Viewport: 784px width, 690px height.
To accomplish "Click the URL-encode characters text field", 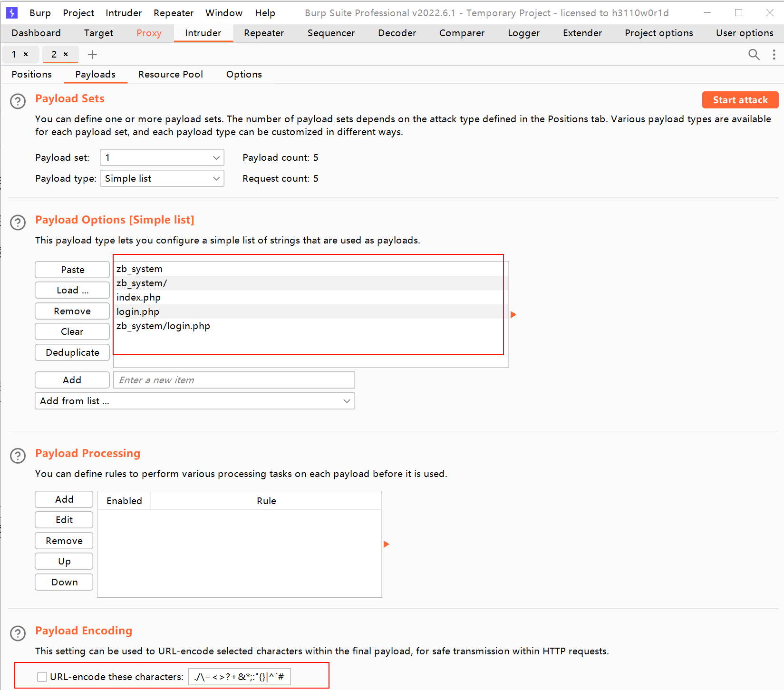I will point(240,677).
